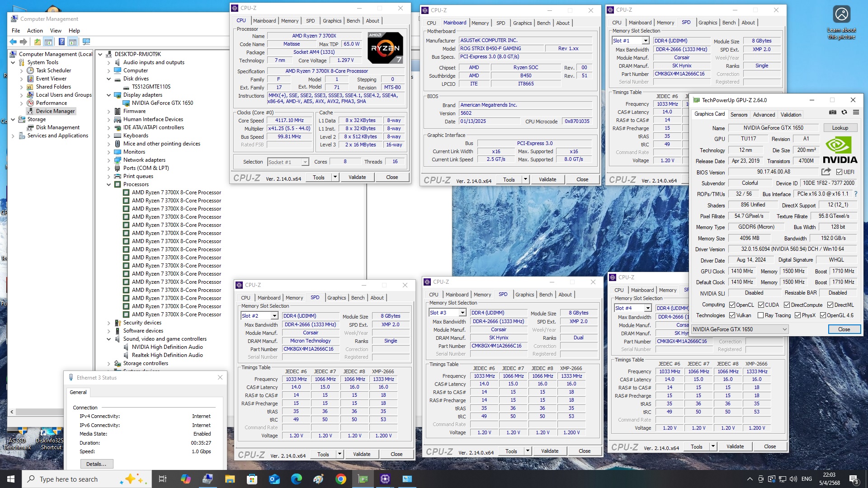Screen dimensions: 868x488
Task: Click Close button in GPU-Z window
Action: [x=844, y=329]
